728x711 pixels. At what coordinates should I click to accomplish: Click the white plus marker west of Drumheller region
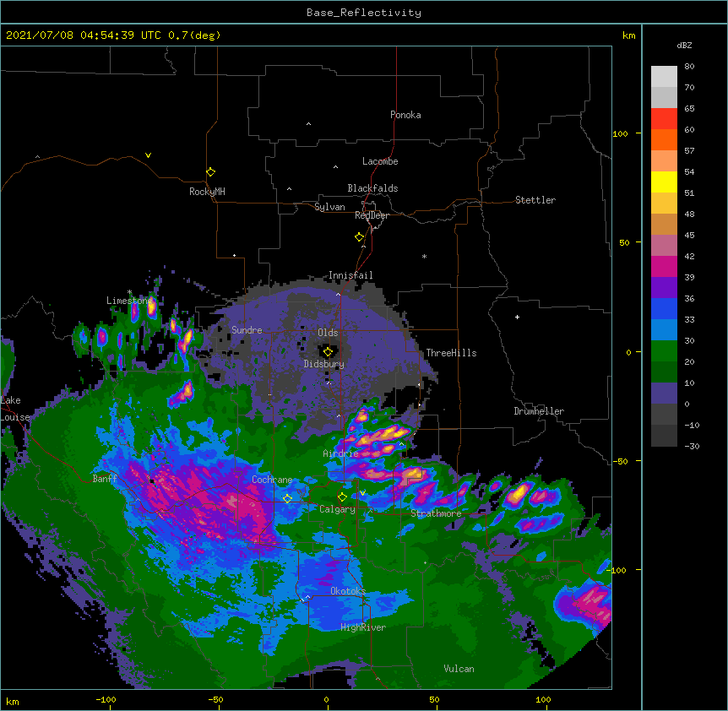point(517,317)
